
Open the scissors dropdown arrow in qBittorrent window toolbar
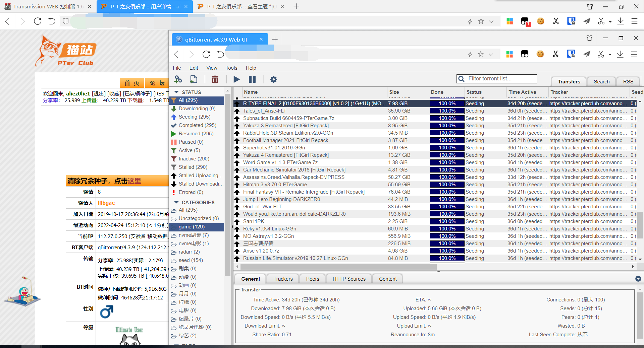point(610,54)
